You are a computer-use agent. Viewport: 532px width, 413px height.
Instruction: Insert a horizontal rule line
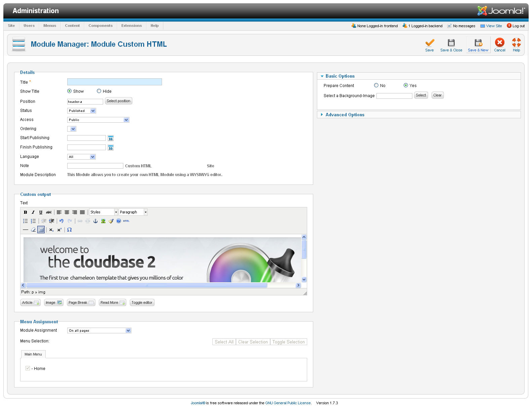(25, 230)
